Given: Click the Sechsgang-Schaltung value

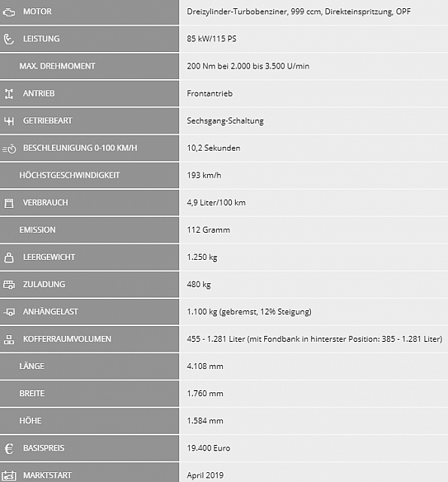Looking at the screenshot, I should [x=225, y=120].
